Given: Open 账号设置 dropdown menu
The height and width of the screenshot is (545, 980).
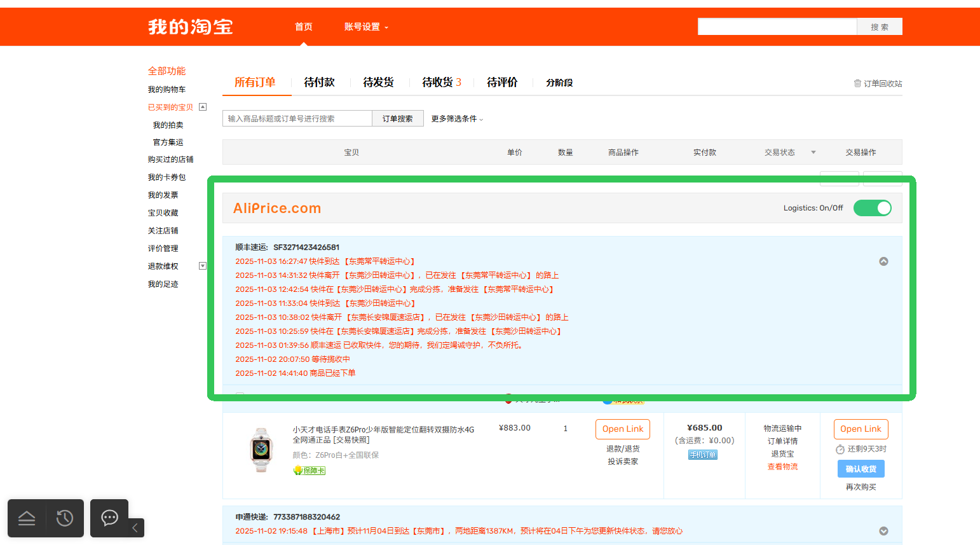Looking at the screenshot, I should (x=366, y=27).
